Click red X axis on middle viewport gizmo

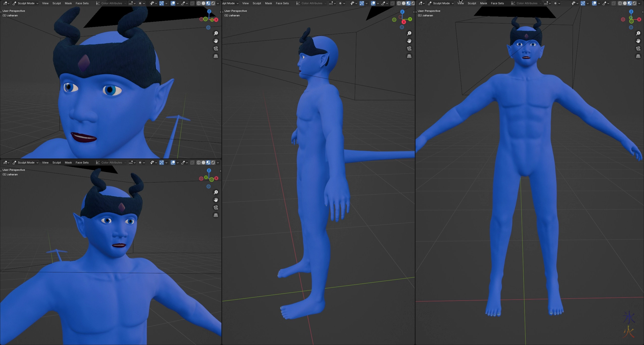(x=404, y=22)
